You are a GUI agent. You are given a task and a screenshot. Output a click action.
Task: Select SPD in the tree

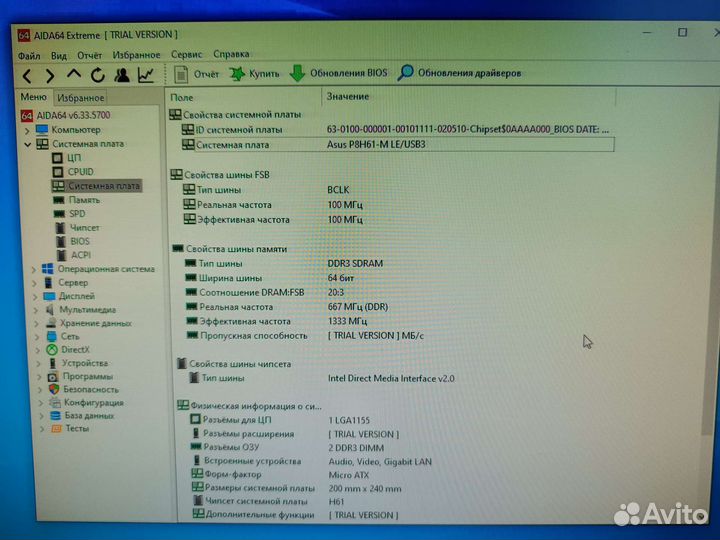click(x=77, y=214)
